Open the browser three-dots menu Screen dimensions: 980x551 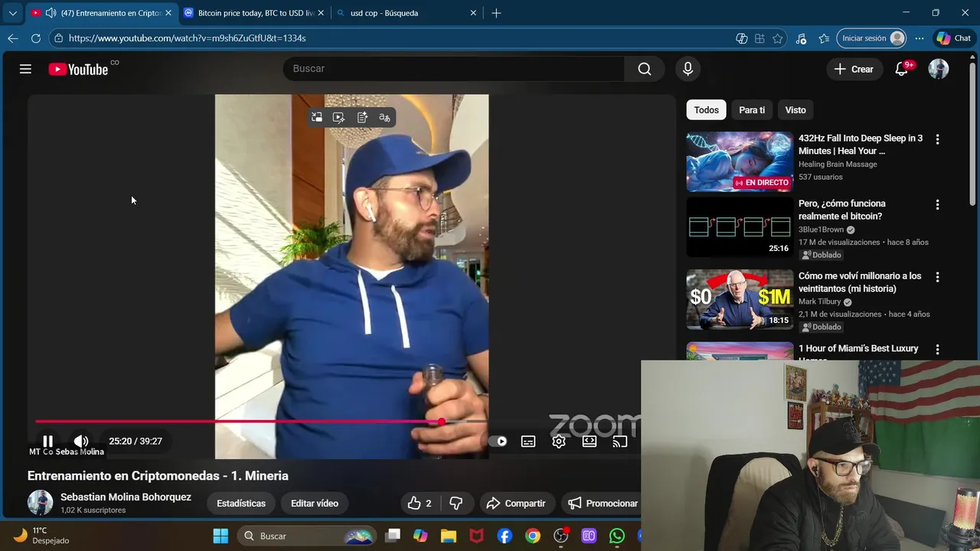[x=920, y=38]
